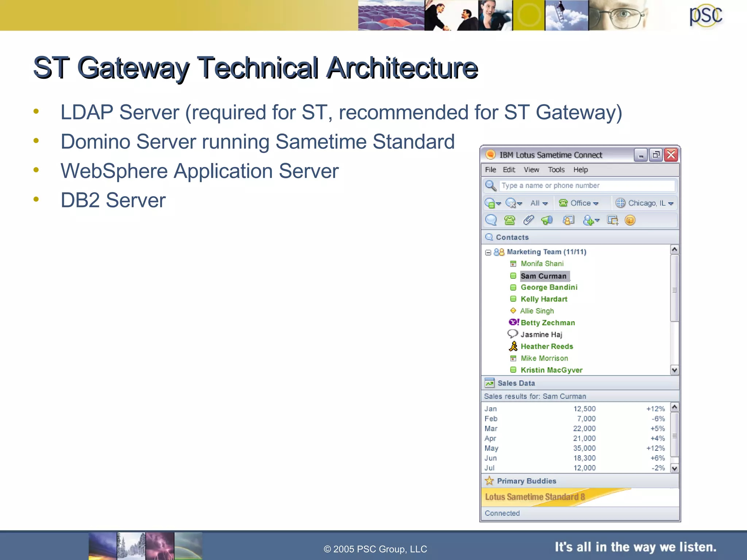Select contact Monifa Shani

[542, 264]
